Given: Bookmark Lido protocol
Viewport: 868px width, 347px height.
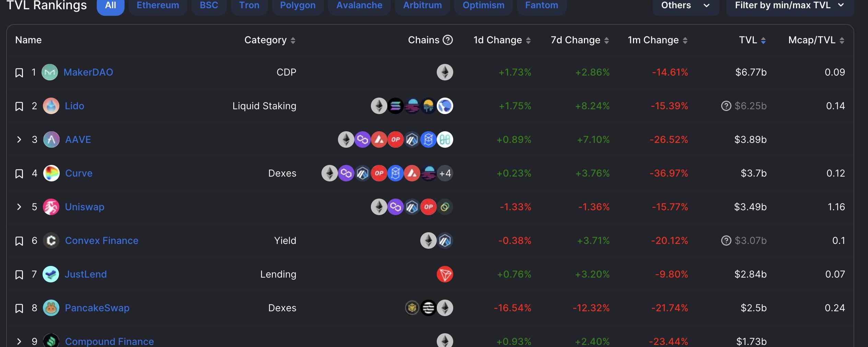Looking at the screenshot, I should pyautogui.click(x=19, y=106).
